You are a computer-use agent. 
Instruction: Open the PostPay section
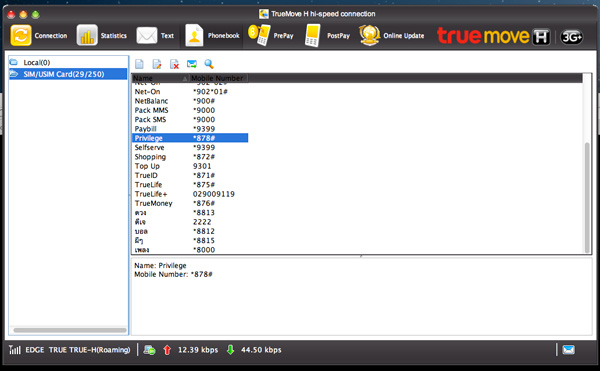[328, 35]
